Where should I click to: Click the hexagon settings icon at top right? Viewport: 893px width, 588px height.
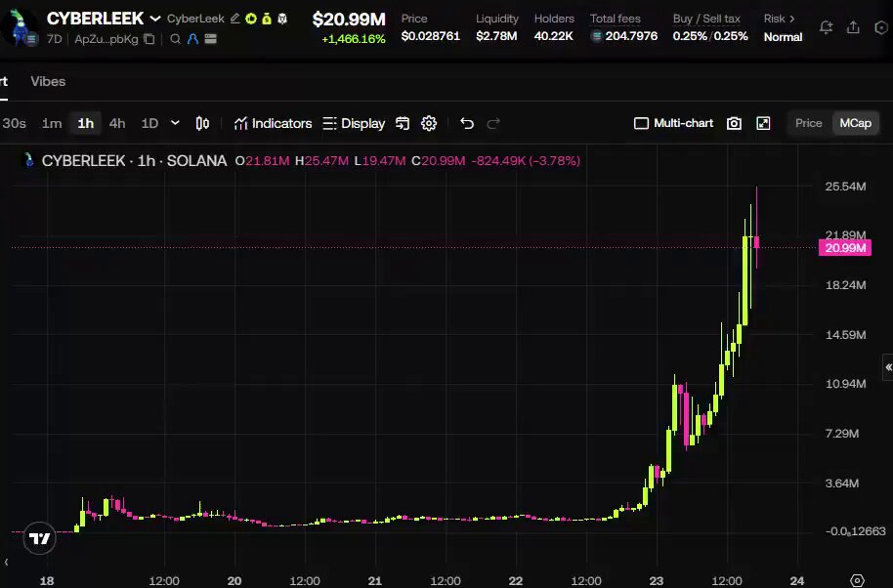881,27
